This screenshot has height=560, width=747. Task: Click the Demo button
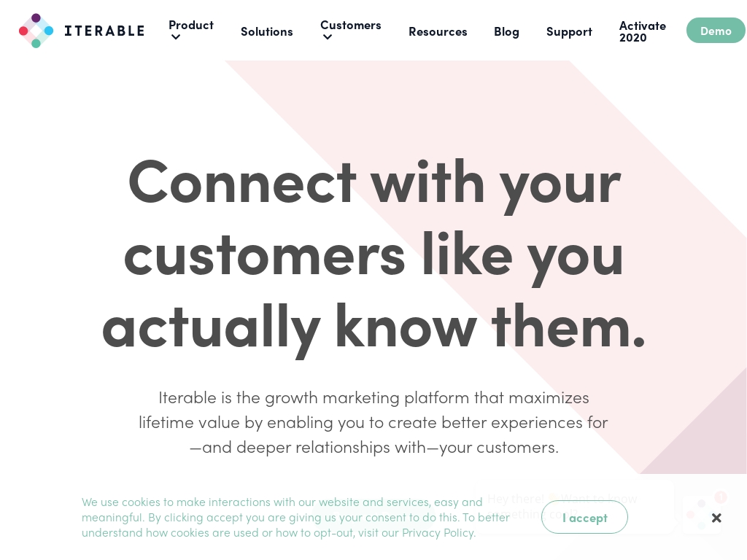click(716, 31)
